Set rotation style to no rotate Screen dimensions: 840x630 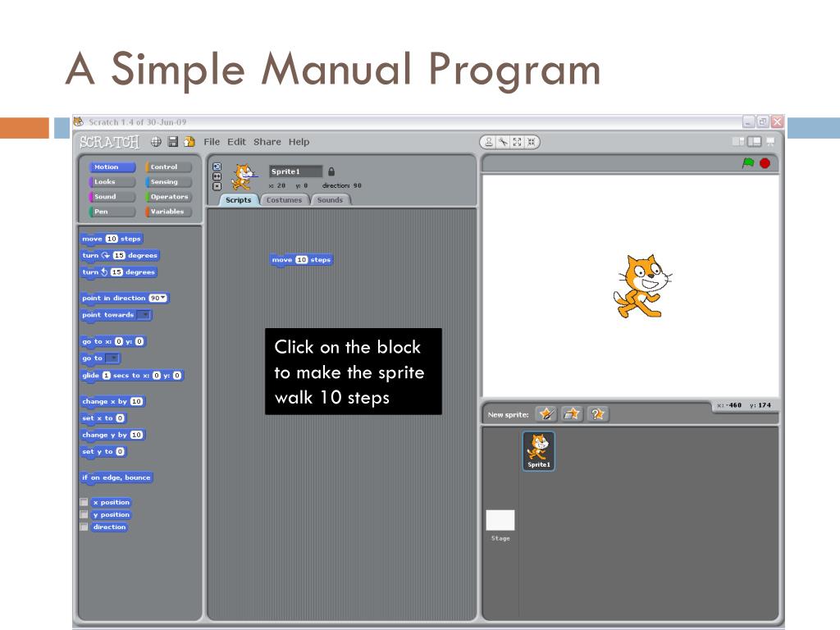pos(217,186)
